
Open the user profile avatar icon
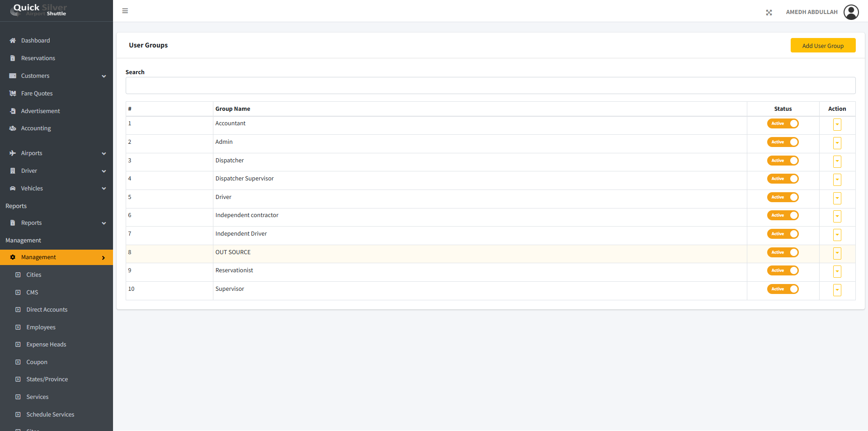pyautogui.click(x=851, y=12)
